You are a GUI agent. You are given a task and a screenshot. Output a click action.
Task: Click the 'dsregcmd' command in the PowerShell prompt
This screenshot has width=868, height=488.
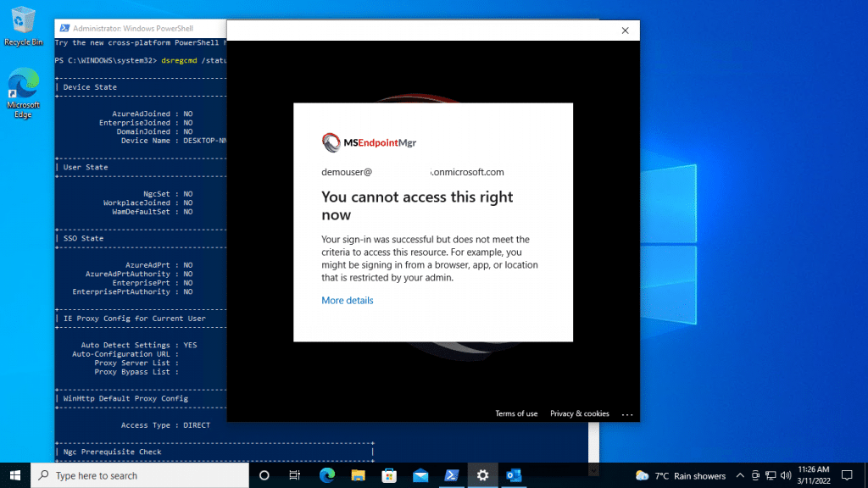click(179, 60)
